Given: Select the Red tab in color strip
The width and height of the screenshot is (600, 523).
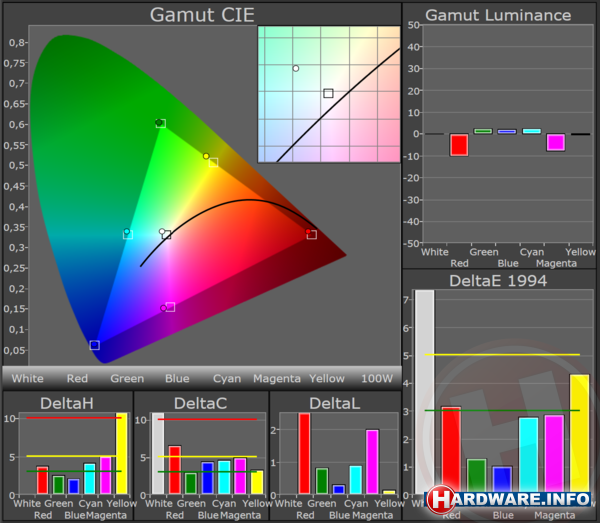Looking at the screenshot, I should tap(77, 379).
